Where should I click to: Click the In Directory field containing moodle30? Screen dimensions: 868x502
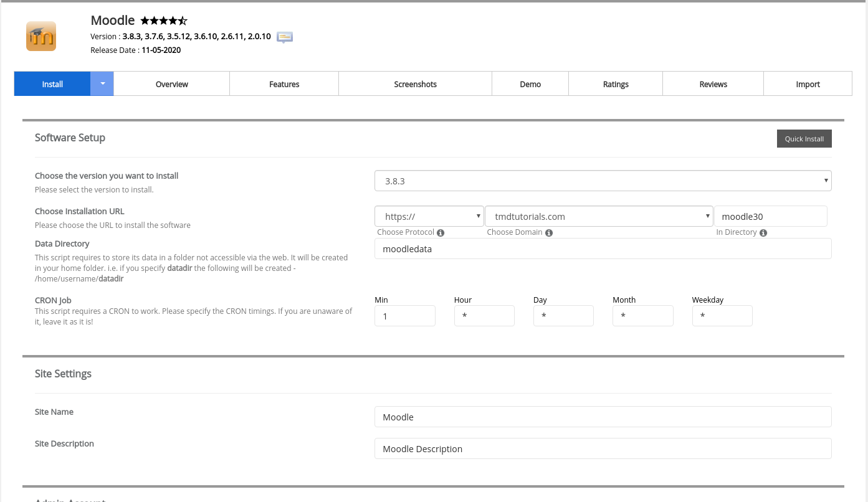pos(771,215)
